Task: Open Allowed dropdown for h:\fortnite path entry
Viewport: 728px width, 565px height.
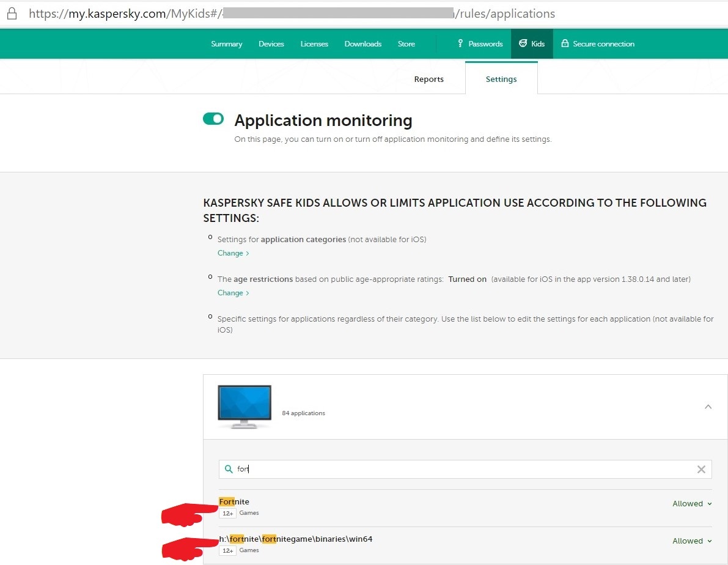Action: pos(692,541)
